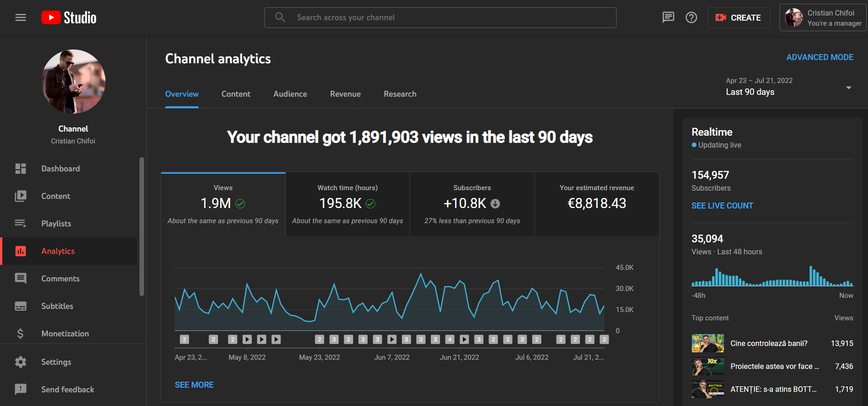This screenshot has height=406, width=868.
Task: Click the 35,094 views figure
Action: pyautogui.click(x=707, y=239)
